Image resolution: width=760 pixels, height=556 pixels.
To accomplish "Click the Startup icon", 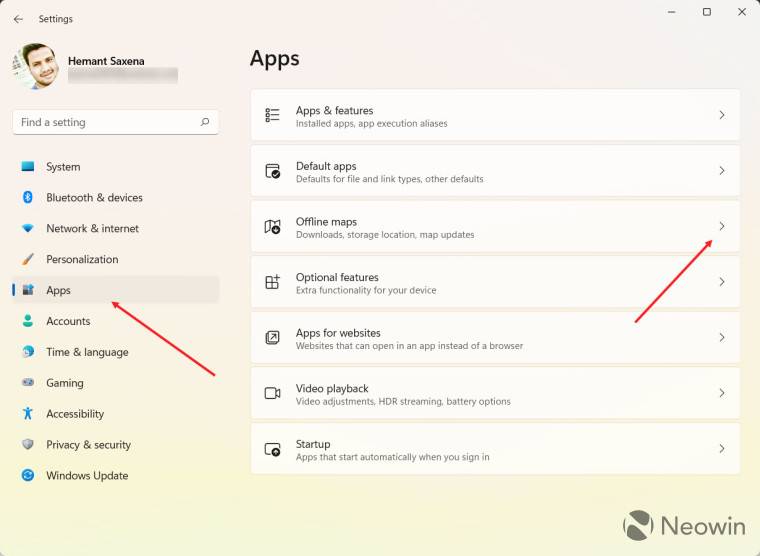I will pos(272,449).
